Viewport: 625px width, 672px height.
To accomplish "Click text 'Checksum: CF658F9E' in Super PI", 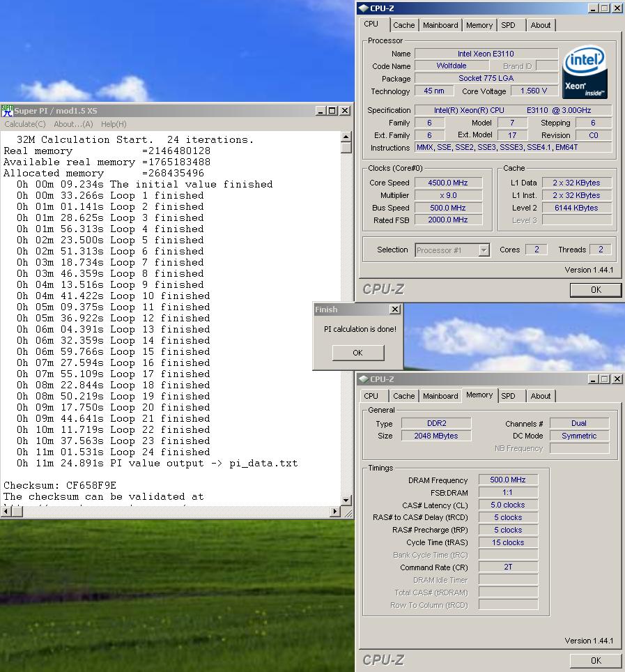I will pyautogui.click(x=60, y=486).
